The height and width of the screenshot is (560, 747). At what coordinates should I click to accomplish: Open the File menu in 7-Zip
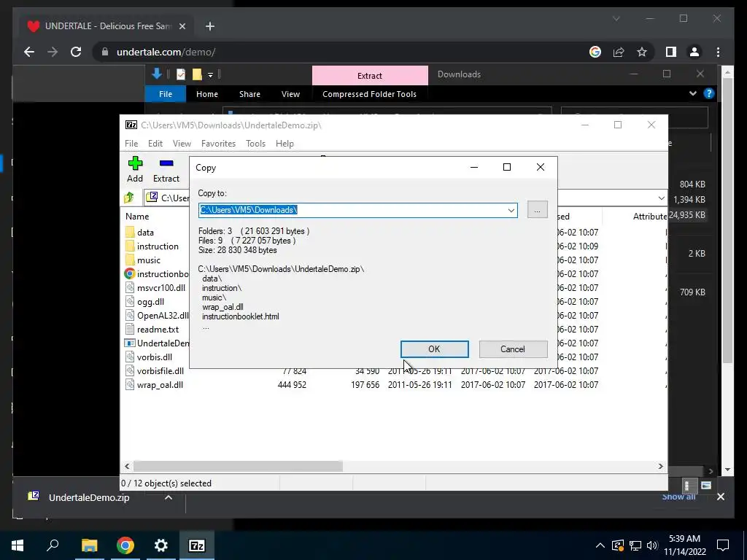pyautogui.click(x=131, y=144)
